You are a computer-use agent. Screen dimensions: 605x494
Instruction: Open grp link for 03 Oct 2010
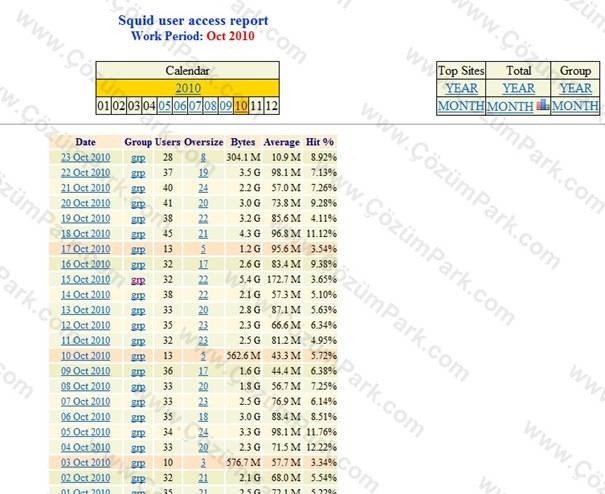(138, 463)
